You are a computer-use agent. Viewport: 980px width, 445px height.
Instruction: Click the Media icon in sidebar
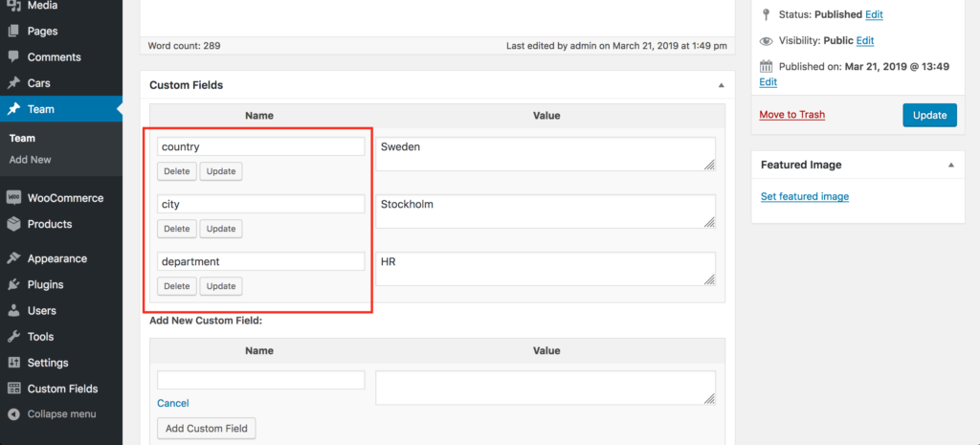[x=13, y=5]
